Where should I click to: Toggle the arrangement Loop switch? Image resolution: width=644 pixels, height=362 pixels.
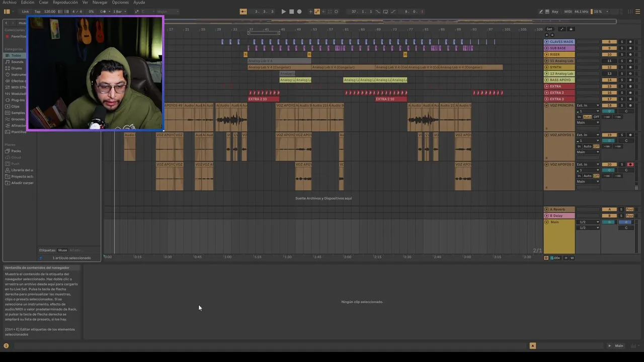(385, 12)
